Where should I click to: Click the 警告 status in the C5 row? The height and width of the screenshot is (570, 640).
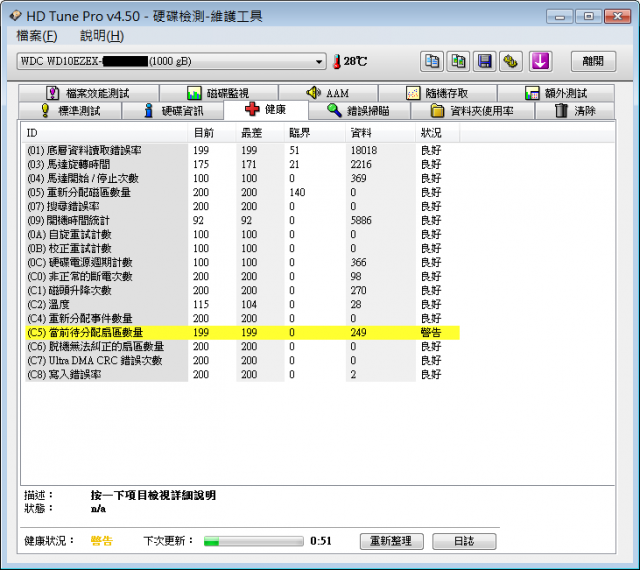(x=431, y=332)
